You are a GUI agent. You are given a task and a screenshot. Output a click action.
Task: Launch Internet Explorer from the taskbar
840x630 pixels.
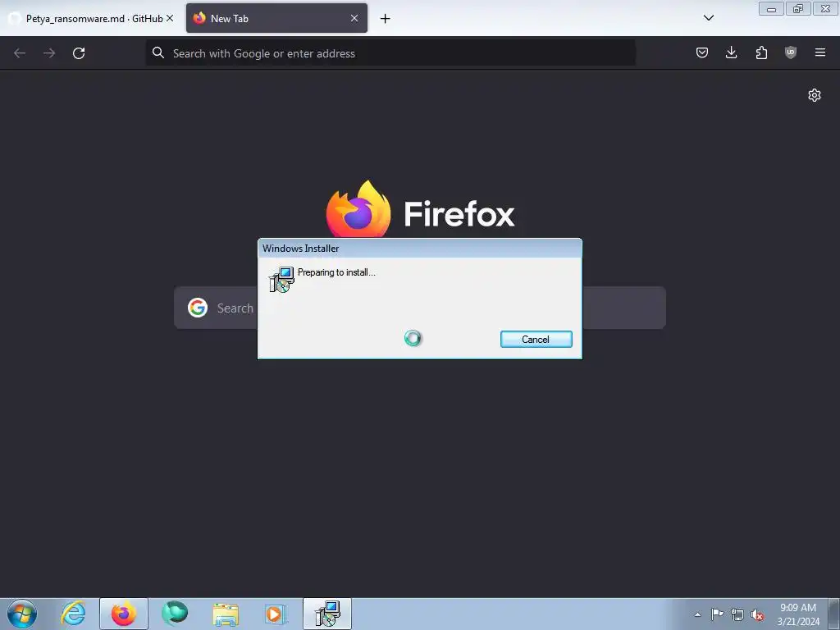tap(73, 614)
